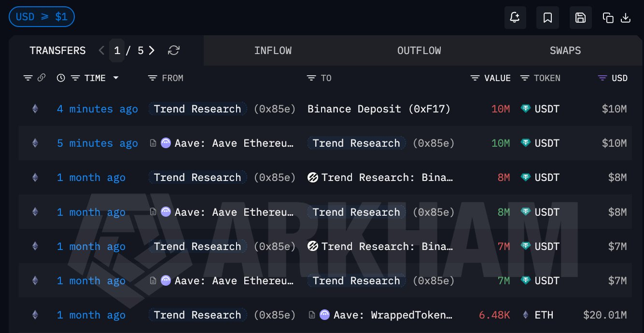The width and height of the screenshot is (644, 333).
Task: Open the TIME sort dropdown arrow
Action: [116, 78]
